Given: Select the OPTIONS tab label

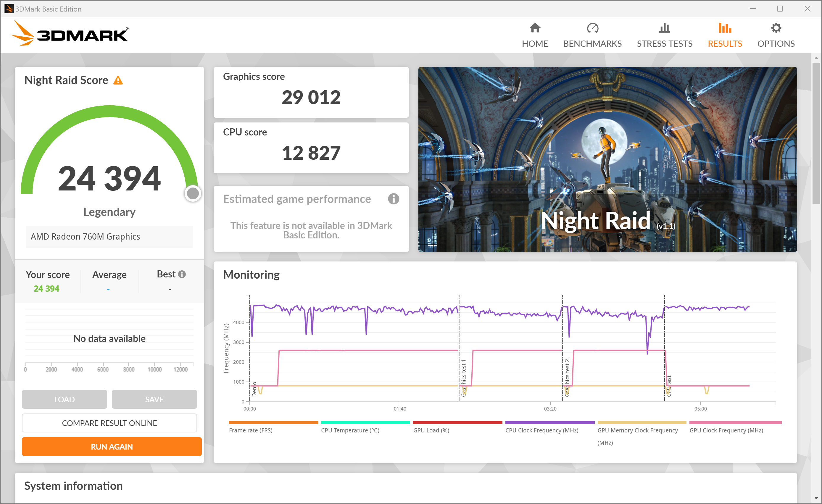Looking at the screenshot, I should click(776, 44).
